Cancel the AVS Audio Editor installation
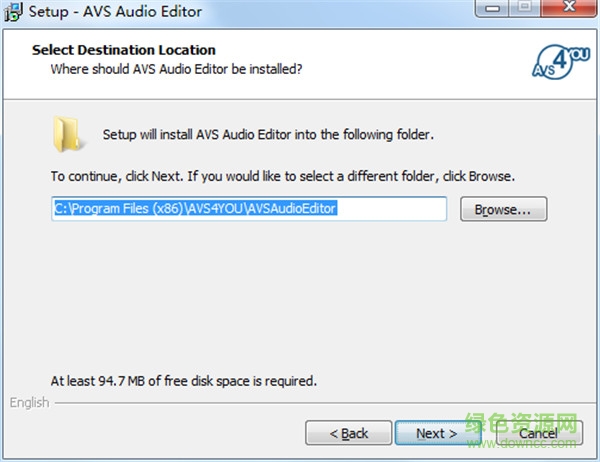The width and height of the screenshot is (600, 462). pyautogui.click(x=538, y=433)
